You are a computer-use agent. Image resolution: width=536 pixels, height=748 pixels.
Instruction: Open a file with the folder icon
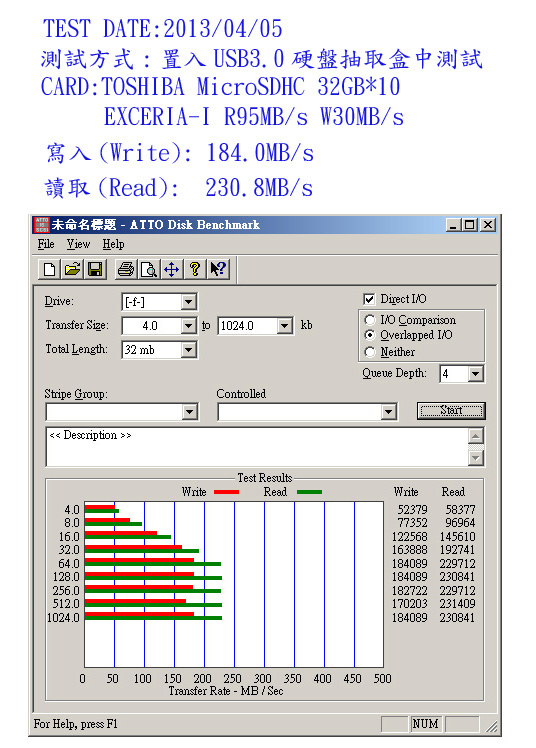coord(72,270)
